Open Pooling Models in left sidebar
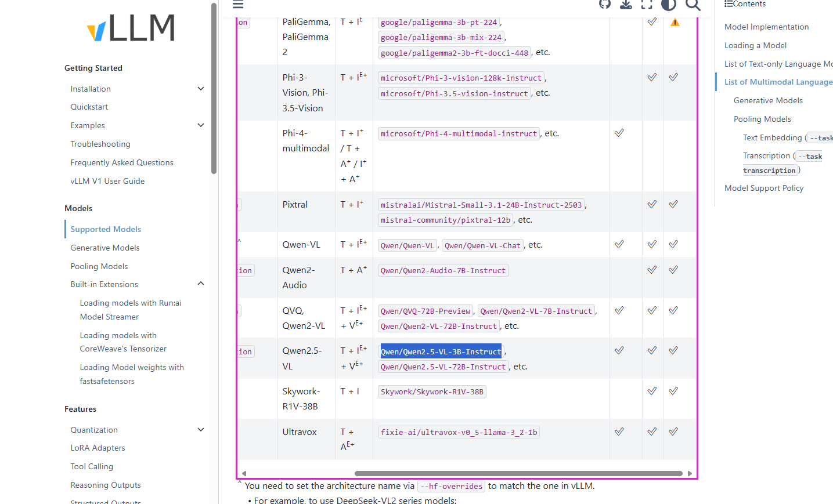The image size is (833, 504). click(x=99, y=267)
